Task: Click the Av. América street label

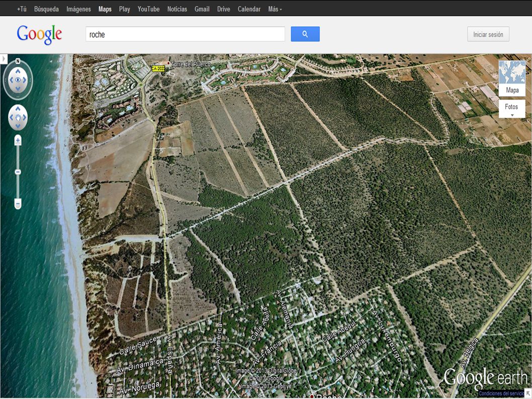Action: pyautogui.click(x=219, y=344)
